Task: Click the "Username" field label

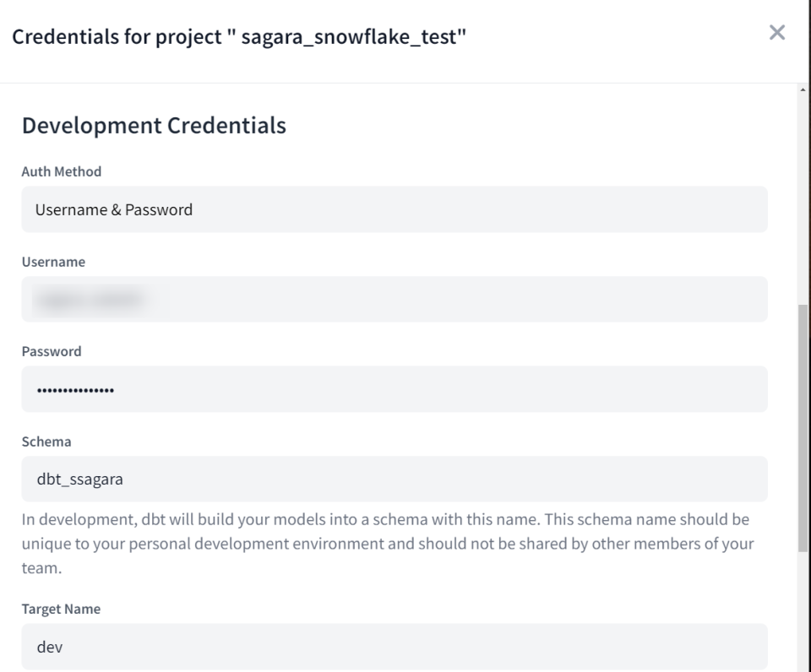Action: [x=53, y=262]
